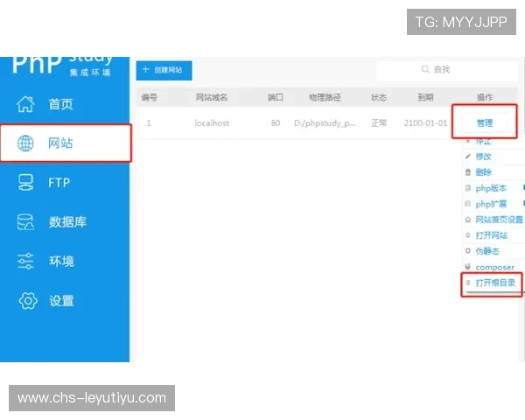
Task: Click the FTP server icon
Action: pyautogui.click(x=25, y=183)
